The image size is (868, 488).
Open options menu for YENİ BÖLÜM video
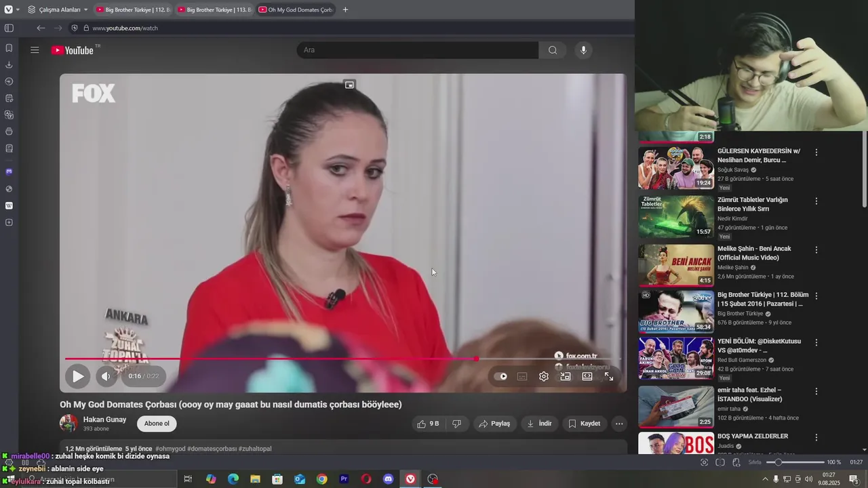tap(816, 342)
